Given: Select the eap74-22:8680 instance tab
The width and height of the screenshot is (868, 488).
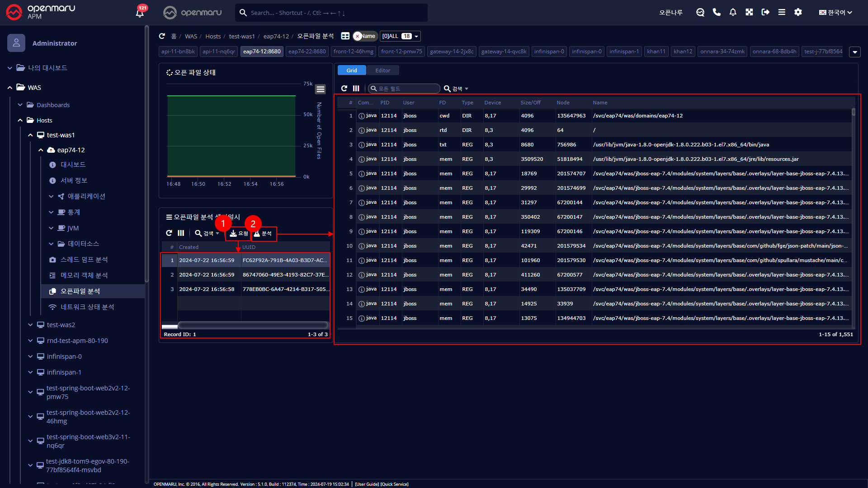Looking at the screenshot, I should (307, 52).
